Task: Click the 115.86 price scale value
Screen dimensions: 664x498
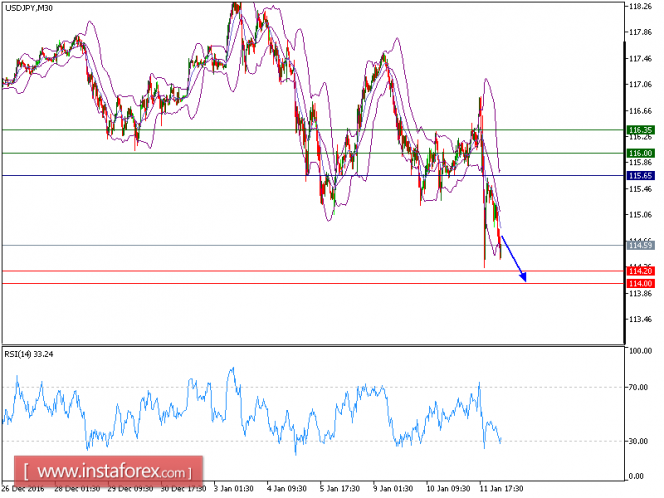Action: point(640,163)
